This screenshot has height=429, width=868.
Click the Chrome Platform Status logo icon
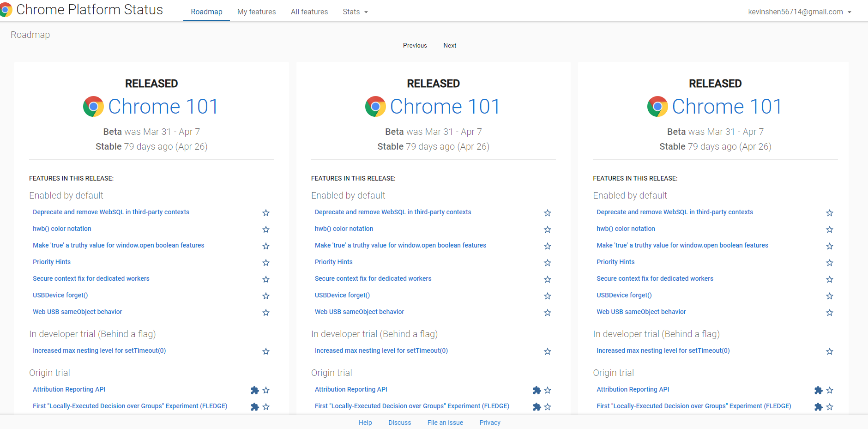tap(6, 9)
